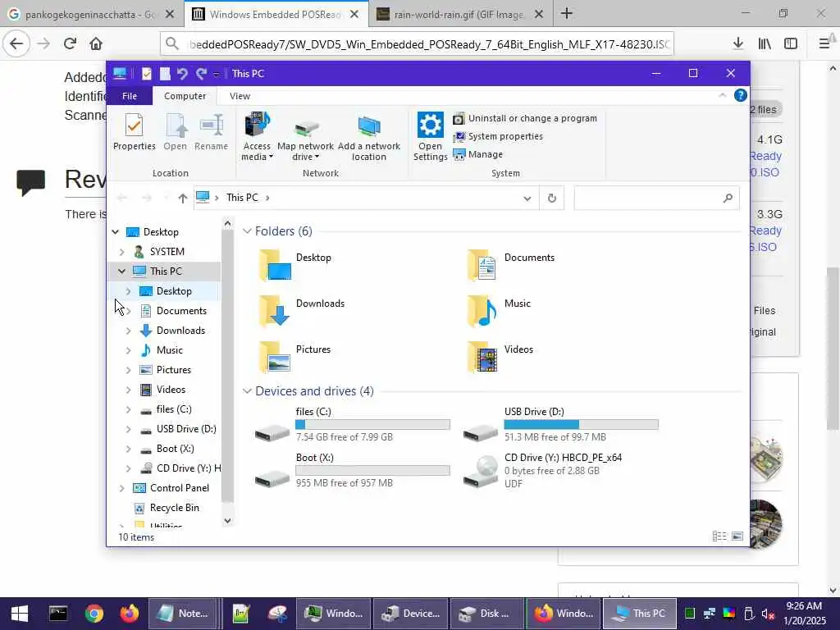Expand Control Panel in the tree
Image resolution: width=840 pixels, height=630 pixels.
click(121, 488)
